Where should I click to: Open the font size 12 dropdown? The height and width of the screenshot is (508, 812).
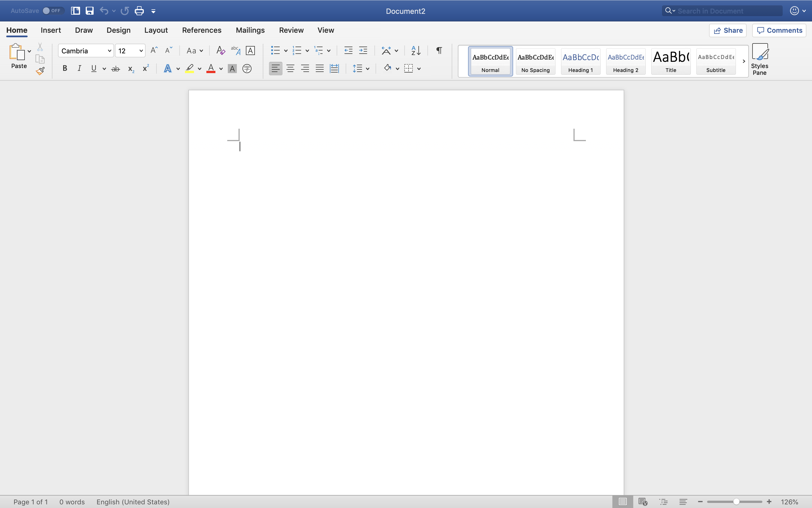click(141, 51)
